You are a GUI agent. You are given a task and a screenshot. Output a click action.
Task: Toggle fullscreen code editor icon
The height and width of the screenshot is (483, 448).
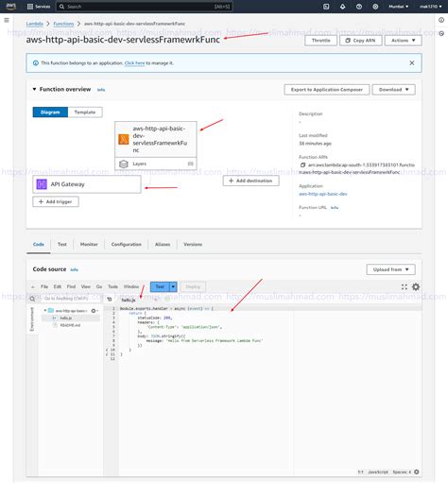405,286
